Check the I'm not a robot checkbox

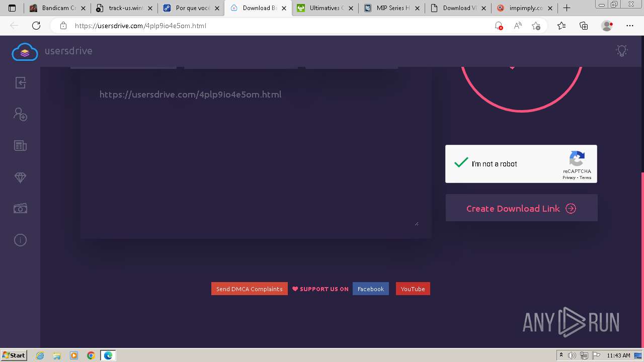(461, 163)
